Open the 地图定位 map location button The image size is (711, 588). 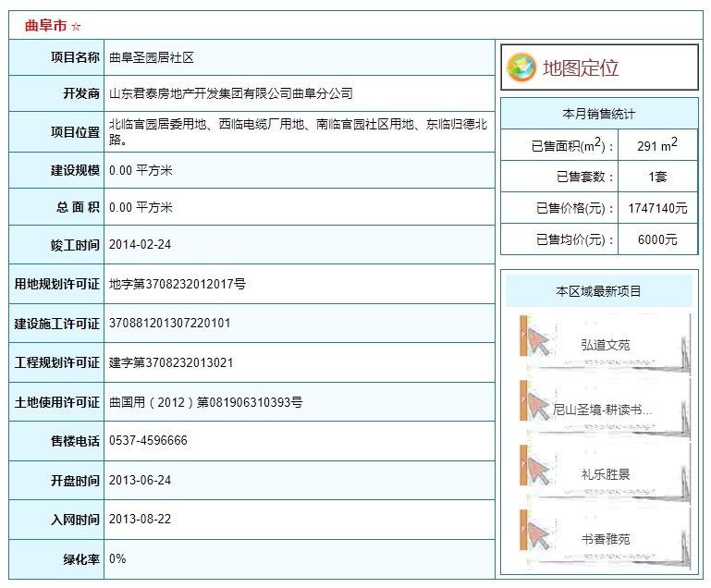(599, 67)
